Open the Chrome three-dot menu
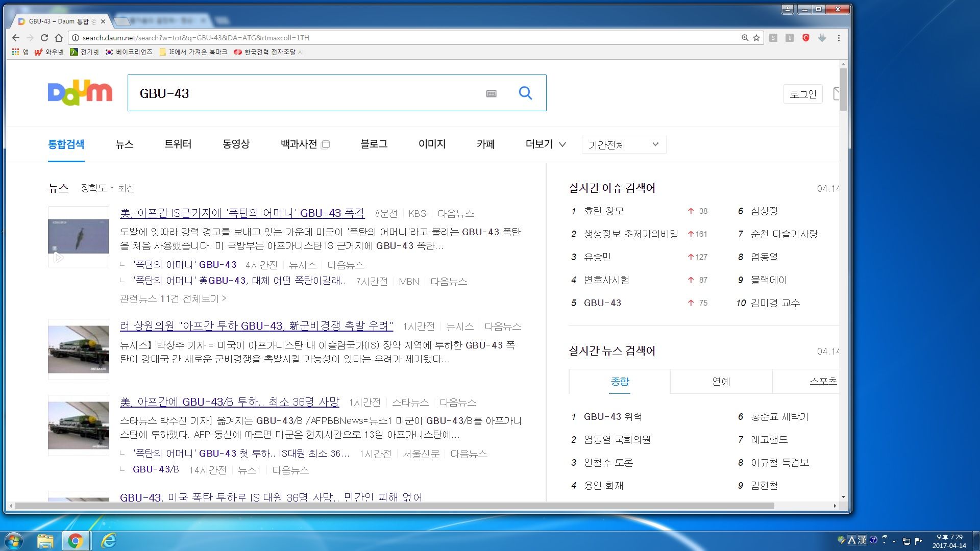 pos(839,38)
